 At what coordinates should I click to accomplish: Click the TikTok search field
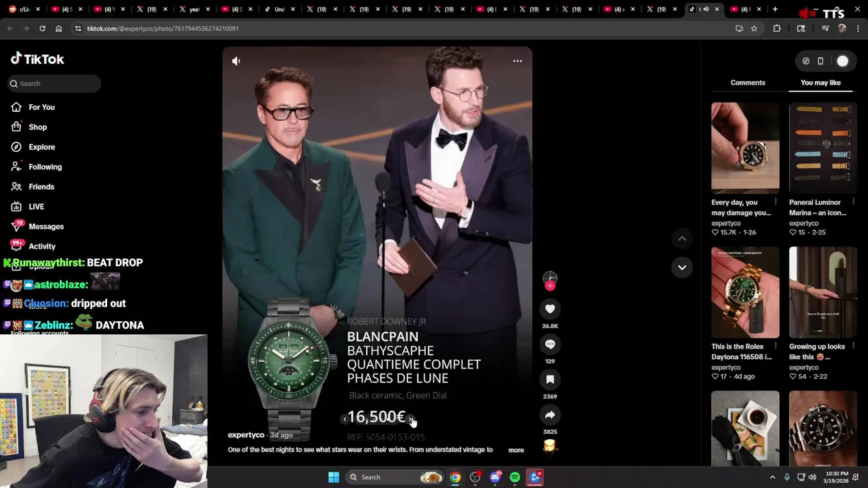(x=54, y=83)
